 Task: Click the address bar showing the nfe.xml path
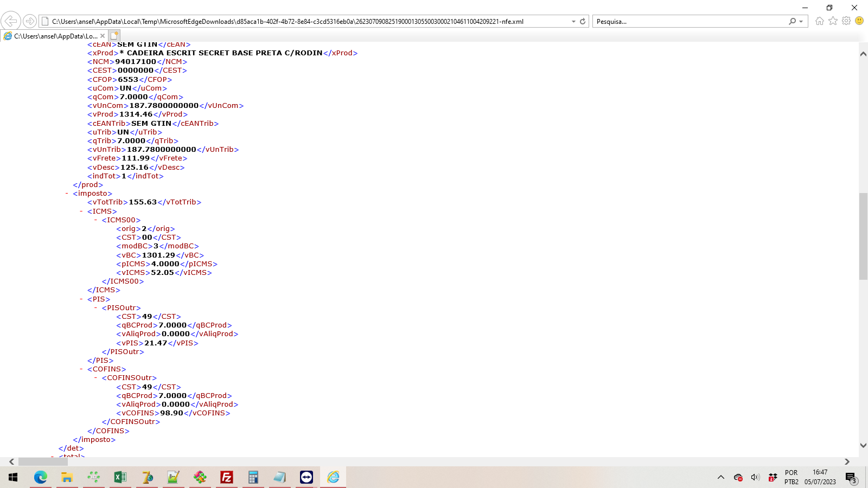304,21
